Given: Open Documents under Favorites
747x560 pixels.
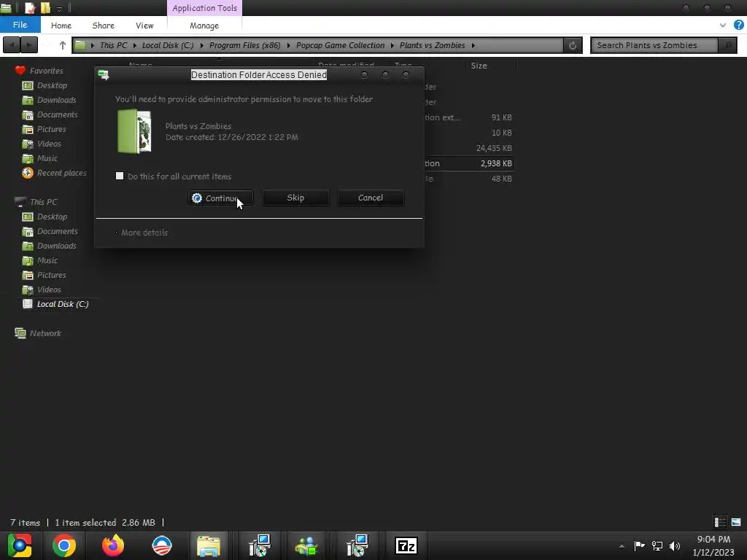Looking at the screenshot, I should coord(57,114).
